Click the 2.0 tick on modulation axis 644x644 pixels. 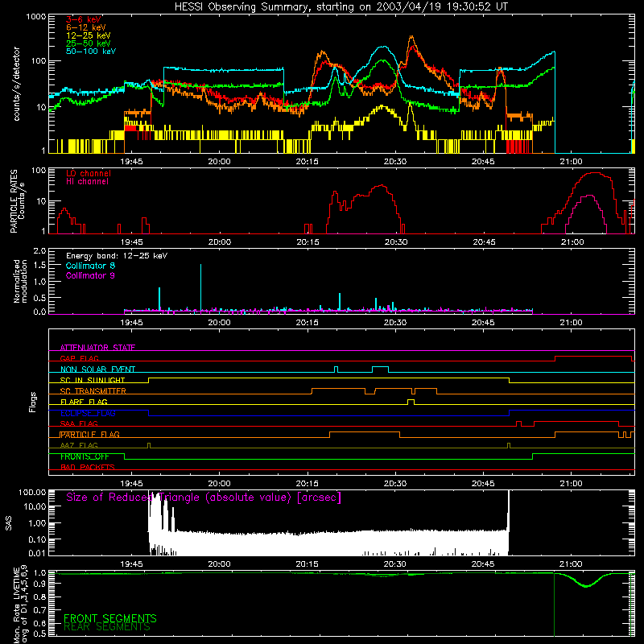click(39, 251)
